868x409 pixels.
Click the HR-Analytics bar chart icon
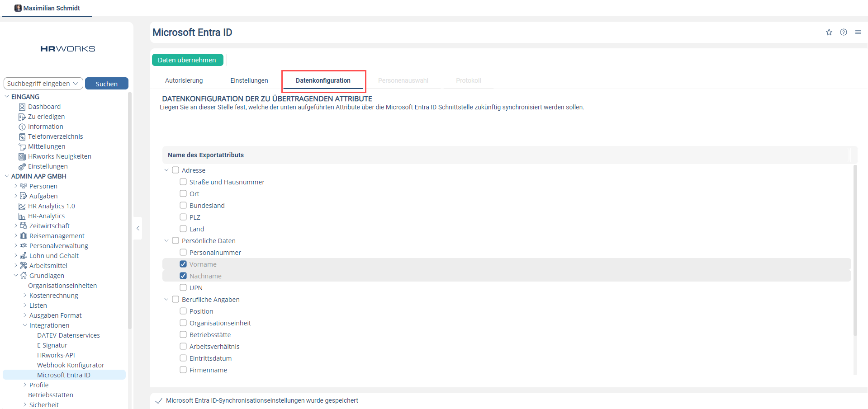click(x=22, y=216)
